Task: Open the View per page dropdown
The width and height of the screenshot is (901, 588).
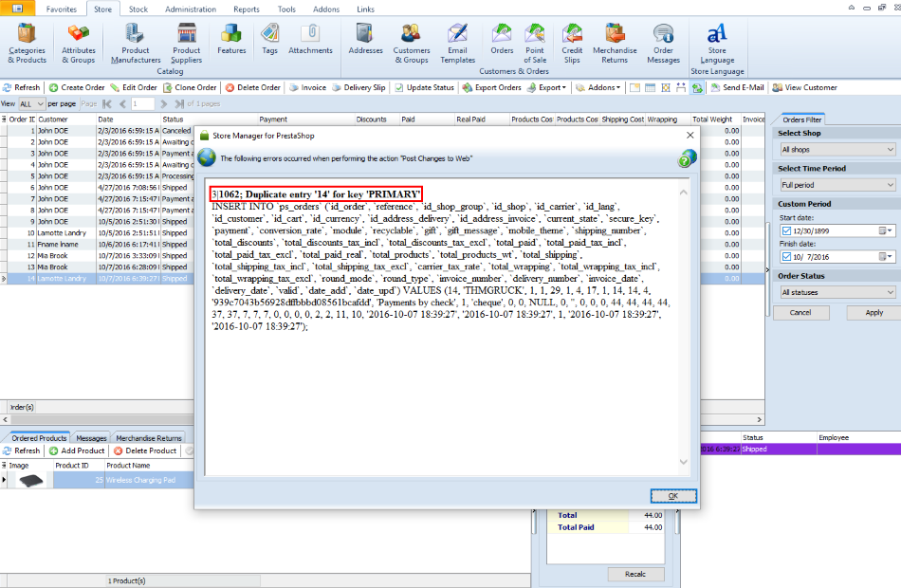Action: (x=31, y=104)
